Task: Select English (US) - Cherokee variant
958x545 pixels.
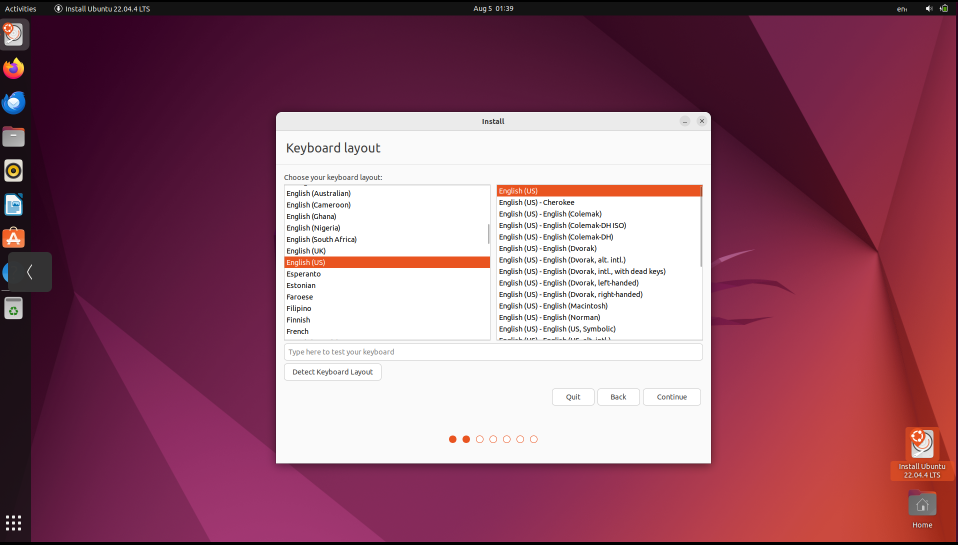Action: point(599,202)
